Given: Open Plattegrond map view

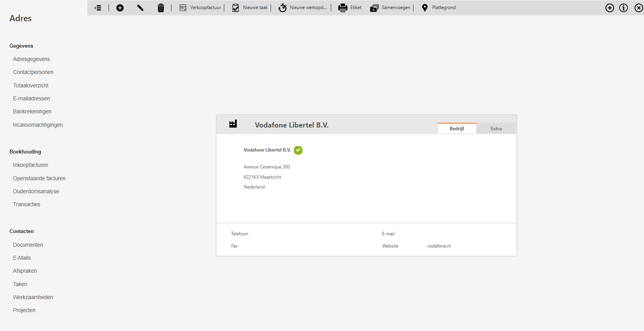Looking at the screenshot, I should click(x=444, y=7).
